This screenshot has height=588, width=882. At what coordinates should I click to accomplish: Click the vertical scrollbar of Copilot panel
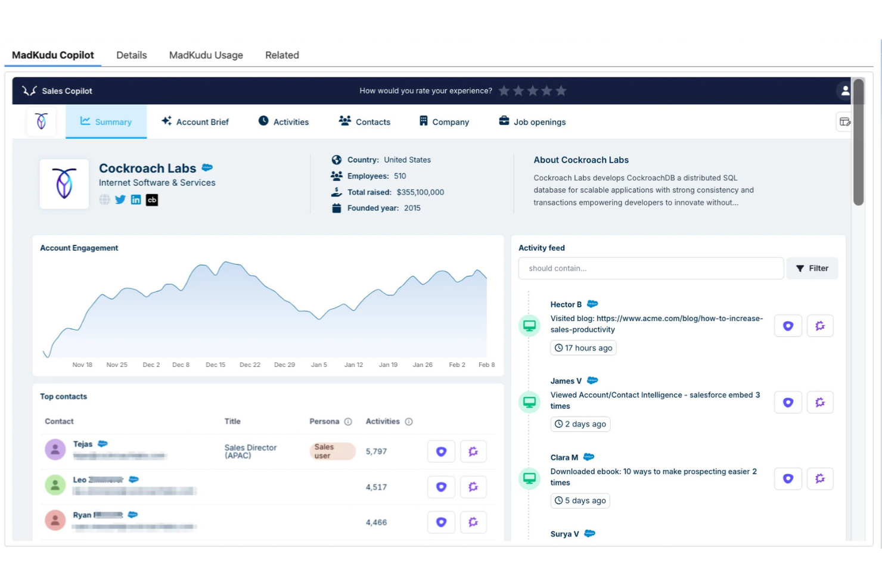858,142
